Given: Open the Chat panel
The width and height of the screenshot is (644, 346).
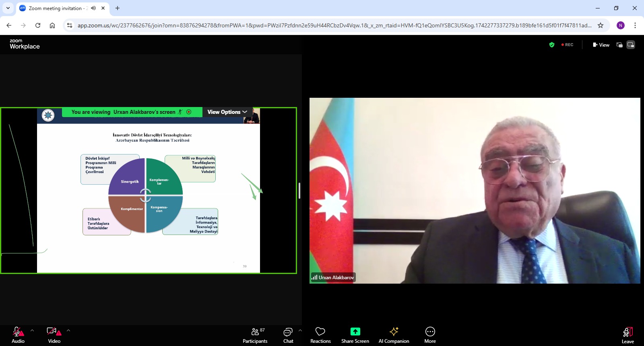Looking at the screenshot, I should click(288, 335).
